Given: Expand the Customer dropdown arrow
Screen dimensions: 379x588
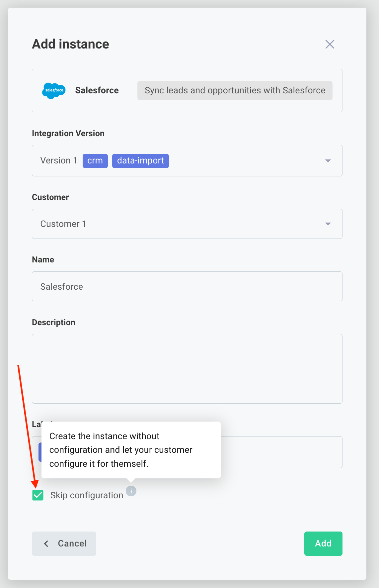Looking at the screenshot, I should pyautogui.click(x=328, y=224).
